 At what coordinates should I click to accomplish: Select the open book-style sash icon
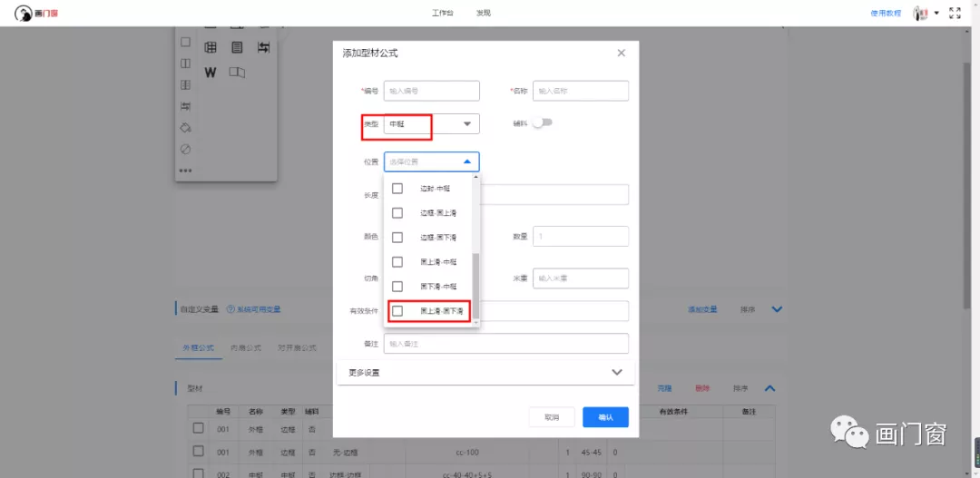click(x=237, y=73)
